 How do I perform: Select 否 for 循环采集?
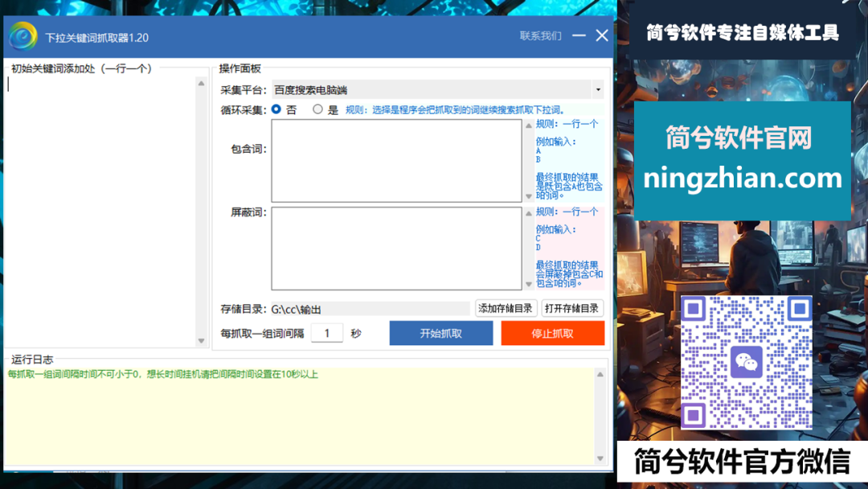(276, 109)
